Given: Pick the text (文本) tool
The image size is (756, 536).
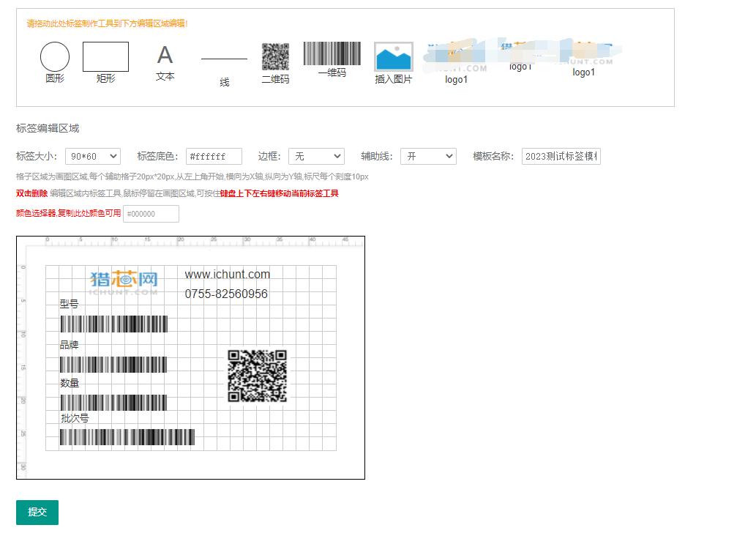Looking at the screenshot, I should [165, 56].
